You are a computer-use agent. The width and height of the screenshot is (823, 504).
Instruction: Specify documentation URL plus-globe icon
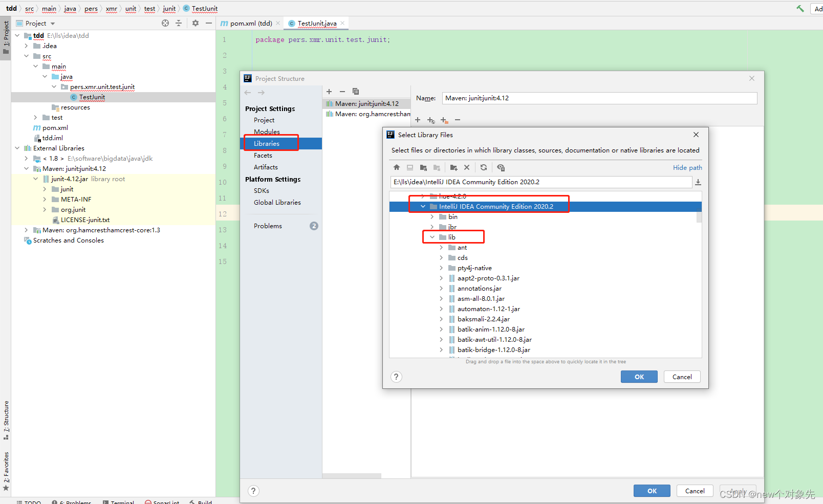click(x=431, y=120)
